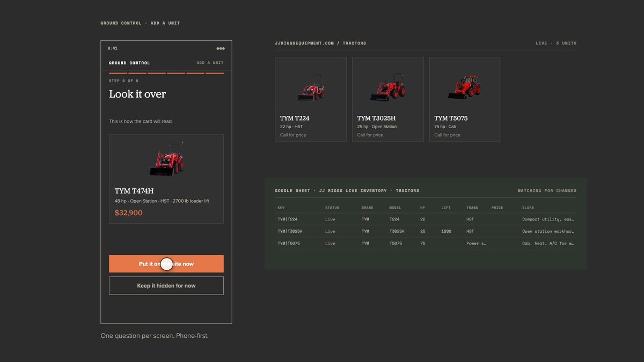The image size is (644, 362).
Task: Click the 'Put it on the site now' button
Action: [x=166, y=264]
